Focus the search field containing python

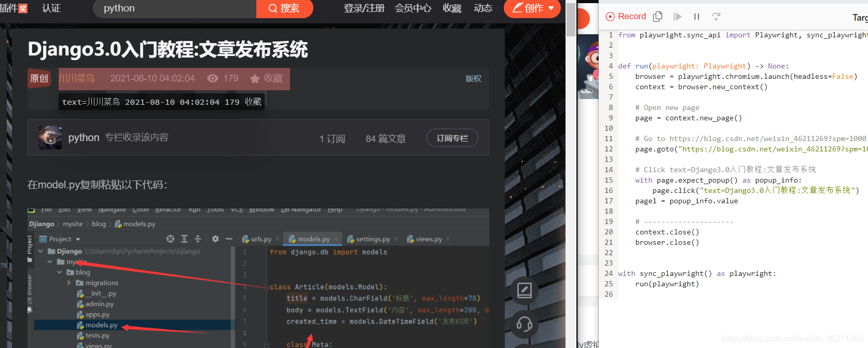coord(175,8)
